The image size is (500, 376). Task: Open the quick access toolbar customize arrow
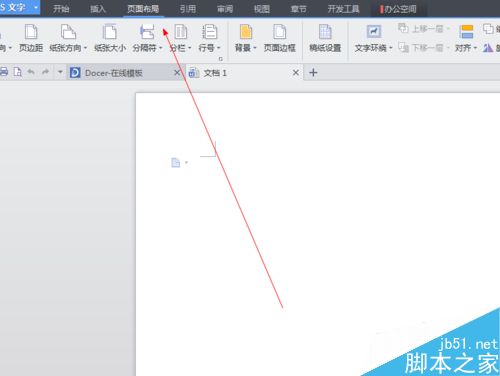tap(60, 72)
